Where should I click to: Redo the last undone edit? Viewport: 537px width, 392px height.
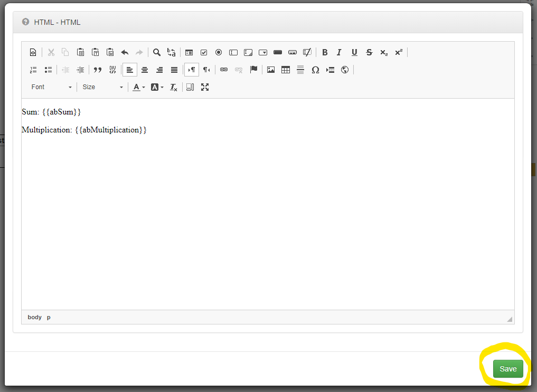139,52
